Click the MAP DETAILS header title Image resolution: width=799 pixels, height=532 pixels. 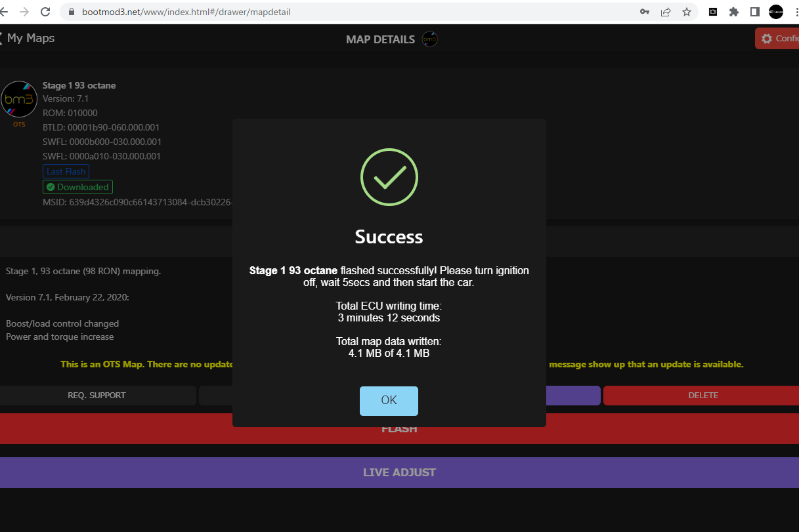pyautogui.click(x=380, y=39)
